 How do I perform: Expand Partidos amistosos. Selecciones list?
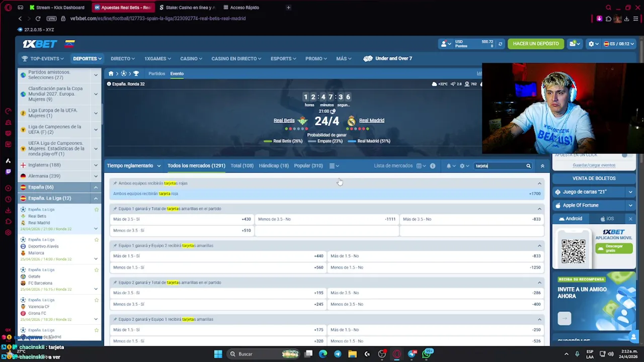pos(96,75)
